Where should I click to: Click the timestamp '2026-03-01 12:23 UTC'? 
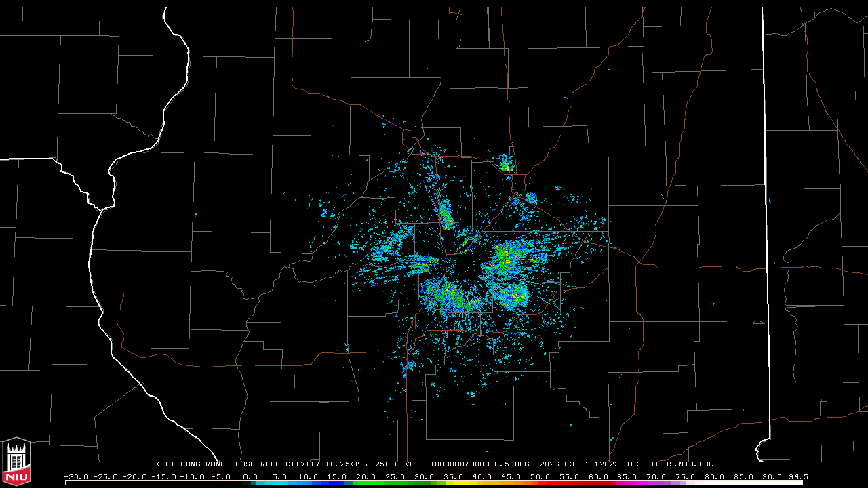pos(589,464)
